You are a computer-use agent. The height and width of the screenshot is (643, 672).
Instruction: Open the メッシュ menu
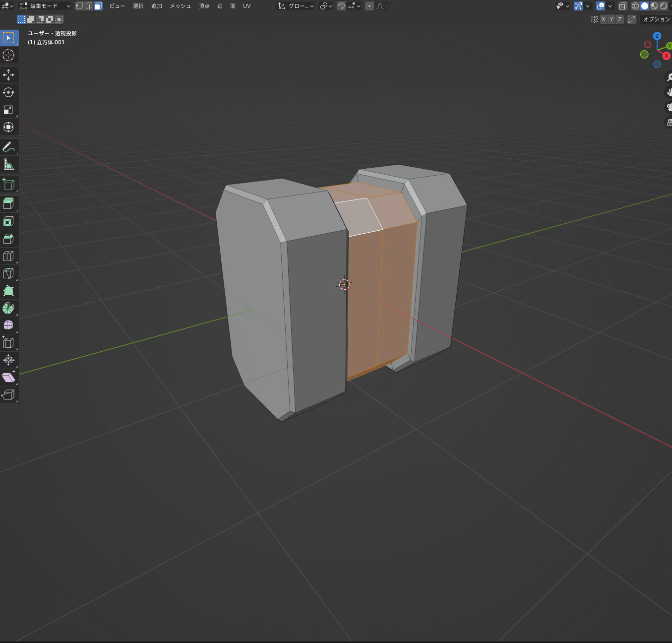click(180, 6)
